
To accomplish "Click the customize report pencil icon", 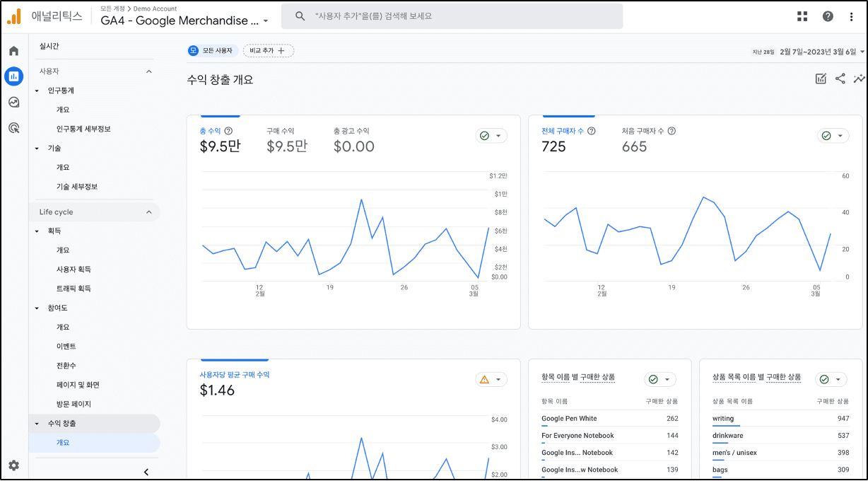I will click(x=821, y=79).
